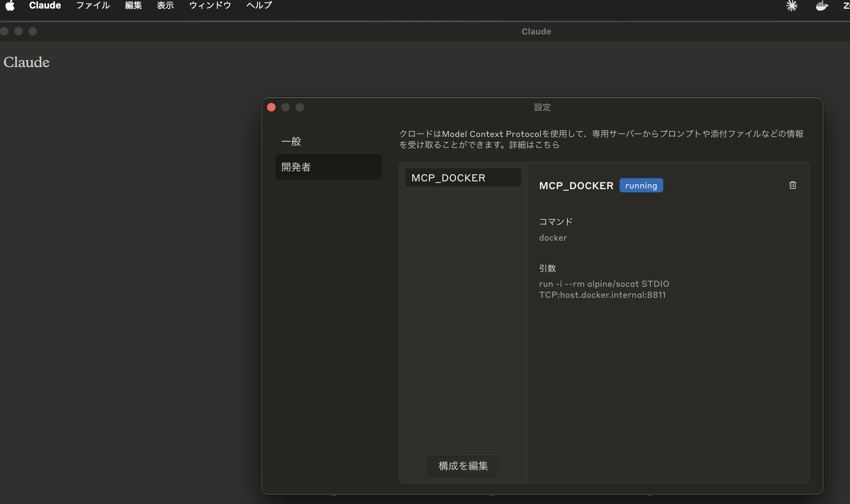
Task: Delete MCP_DOCKER server using trash icon
Action: coord(793,185)
